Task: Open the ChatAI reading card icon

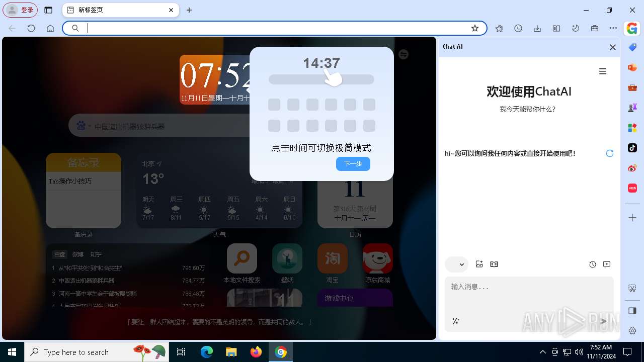Action: click(x=494, y=264)
